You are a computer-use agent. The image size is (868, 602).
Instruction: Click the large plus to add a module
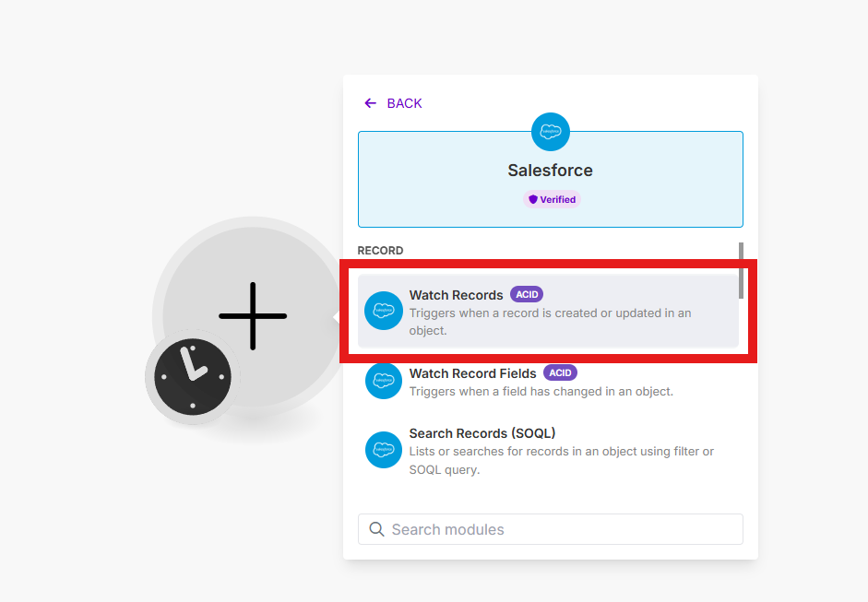253,316
